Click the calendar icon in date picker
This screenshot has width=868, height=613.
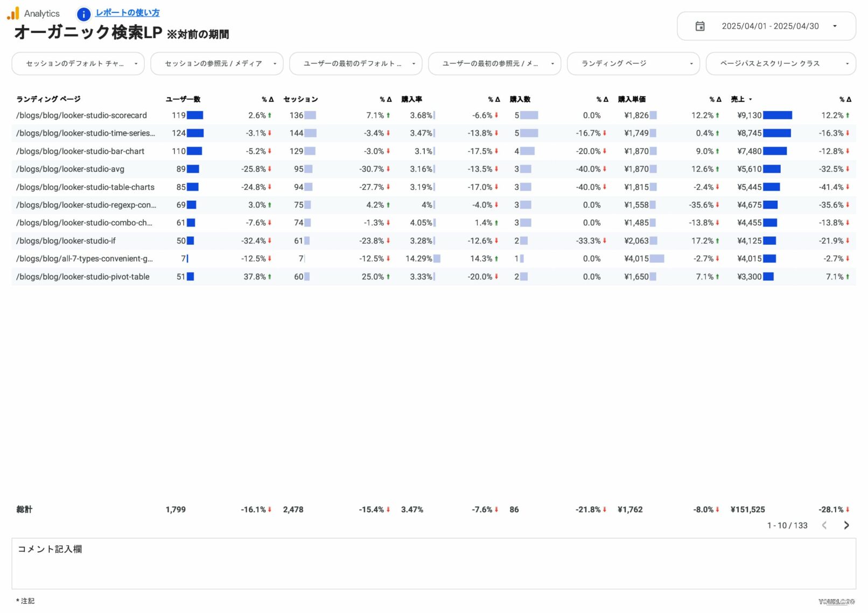point(699,26)
